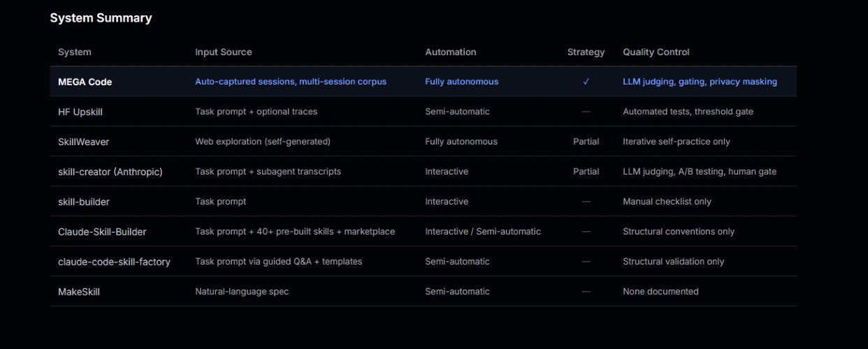Select the MEGA Code system name

click(x=85, y=82)
